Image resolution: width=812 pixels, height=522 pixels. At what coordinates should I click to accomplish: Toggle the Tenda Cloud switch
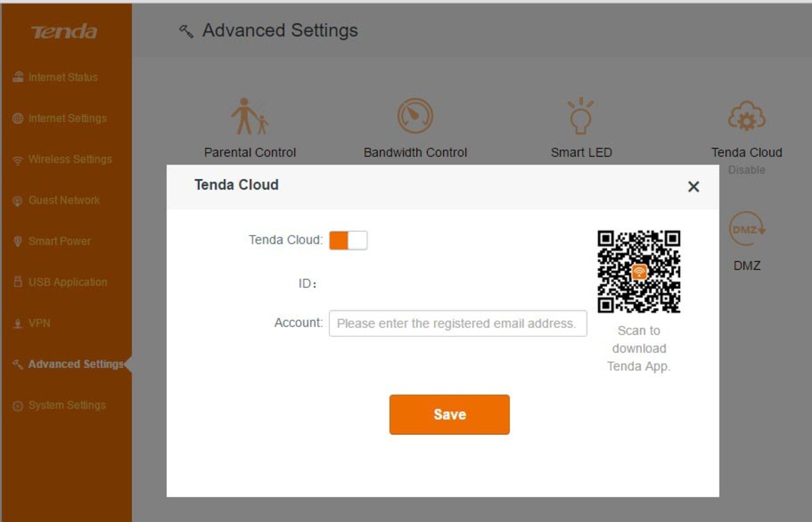(x=348, y=240)
